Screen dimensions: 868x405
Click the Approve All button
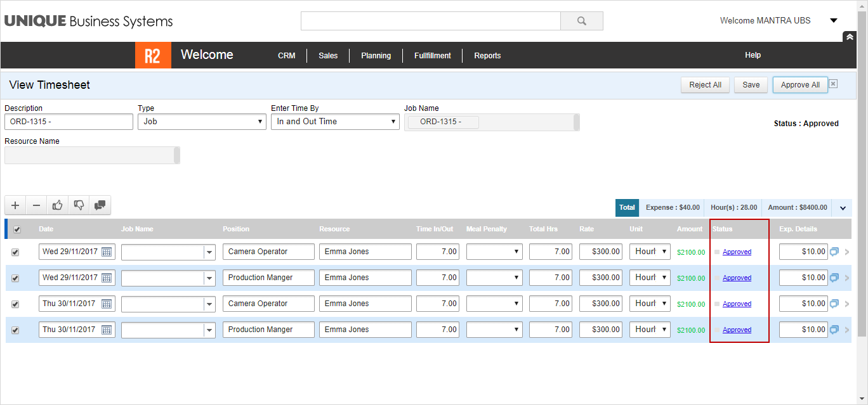[x=799, y=85]
